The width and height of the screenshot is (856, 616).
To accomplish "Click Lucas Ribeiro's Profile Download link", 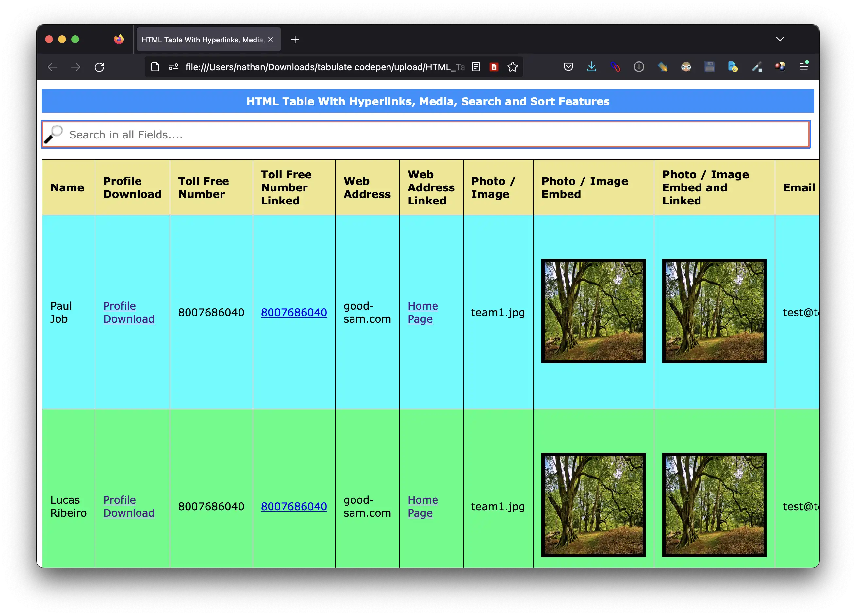I will 128,506.
